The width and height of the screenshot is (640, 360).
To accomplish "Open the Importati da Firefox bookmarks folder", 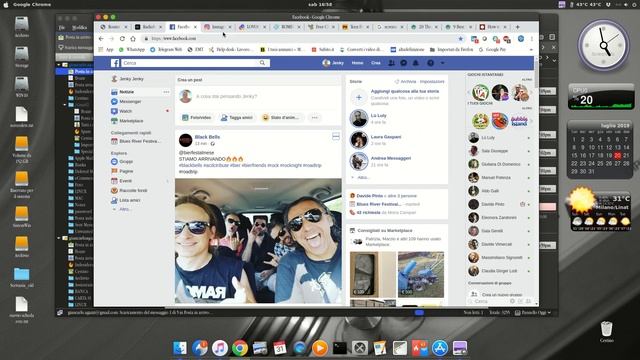I will [451, 49].
